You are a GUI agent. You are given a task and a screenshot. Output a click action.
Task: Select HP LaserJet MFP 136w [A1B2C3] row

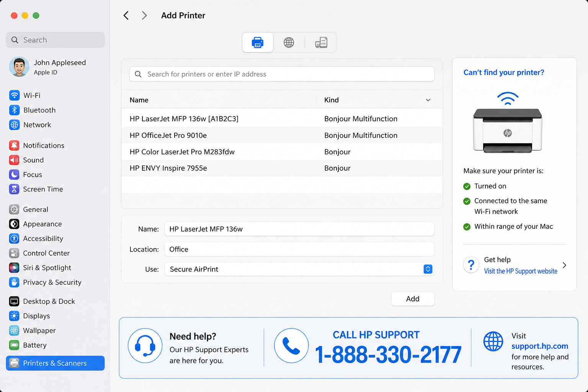tap(282, 119)
